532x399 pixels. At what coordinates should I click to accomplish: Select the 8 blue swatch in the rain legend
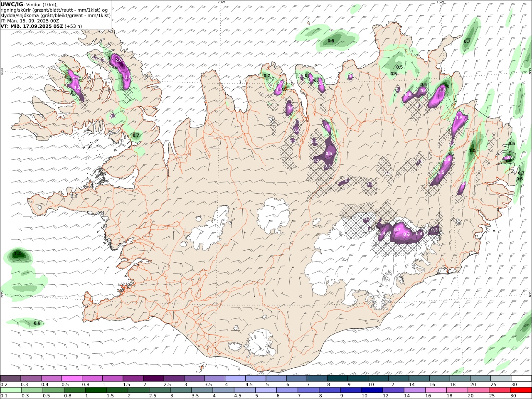[x=329, y=390]
